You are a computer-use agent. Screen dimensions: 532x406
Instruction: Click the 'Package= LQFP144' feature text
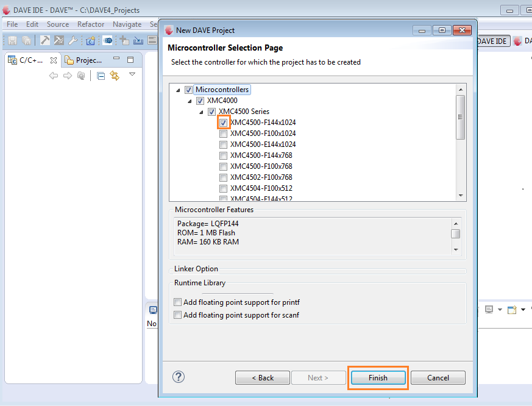point(208,224)
